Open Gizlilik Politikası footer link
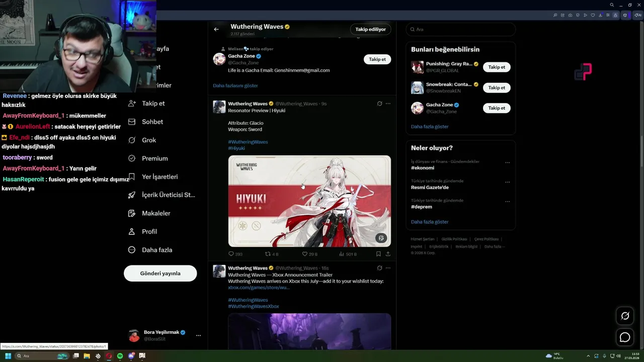The image size is (644, 362). click(x=454, y=239)
